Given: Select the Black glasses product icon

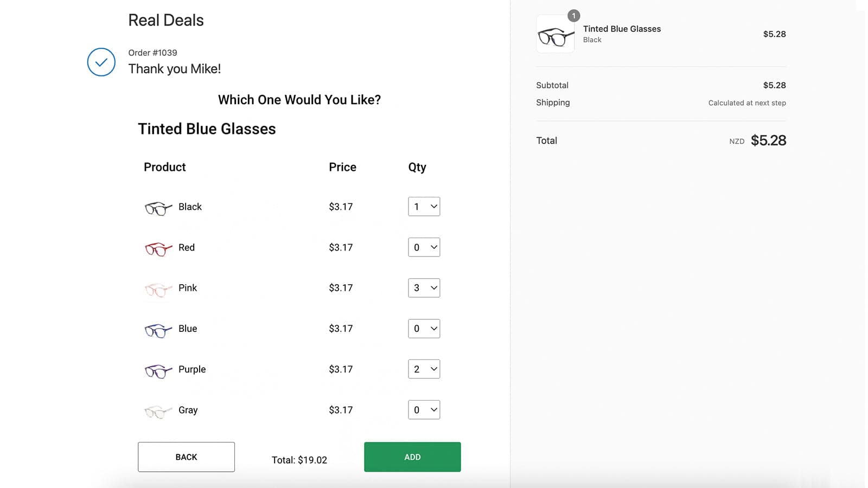Looking at the screenshot, I should click(x=157, y=208).
